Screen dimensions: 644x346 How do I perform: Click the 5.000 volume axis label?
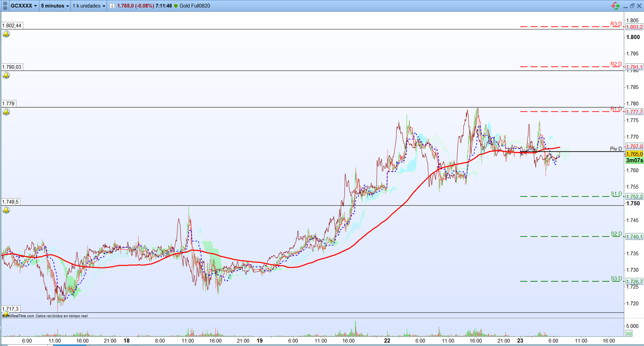coord(632,326)
